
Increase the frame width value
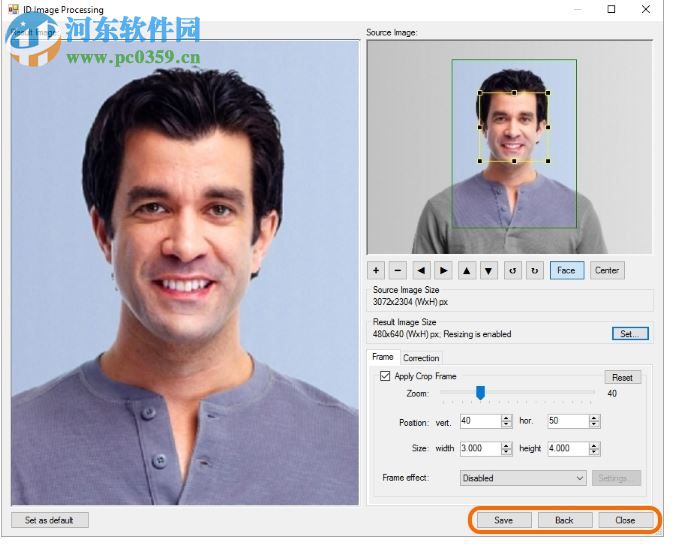point(507,446)
